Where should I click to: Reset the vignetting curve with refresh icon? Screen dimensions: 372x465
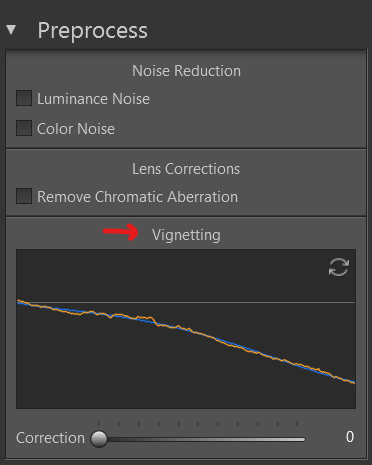339,267
